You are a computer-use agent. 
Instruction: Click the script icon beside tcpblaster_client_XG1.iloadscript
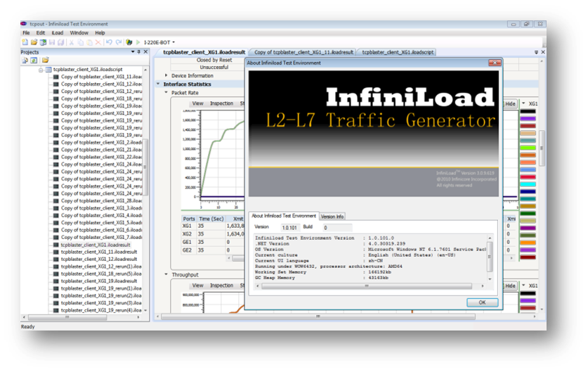[x=48, y=70]
